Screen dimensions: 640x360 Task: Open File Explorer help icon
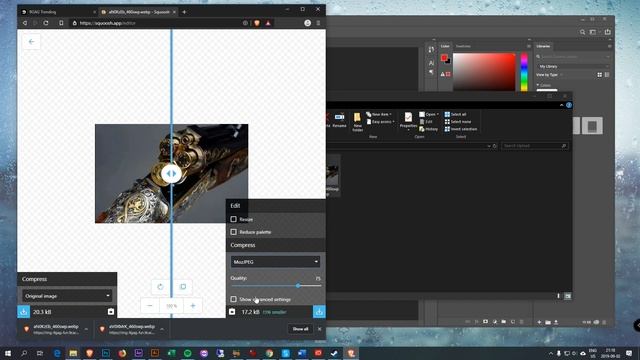(x=569, y=105)
